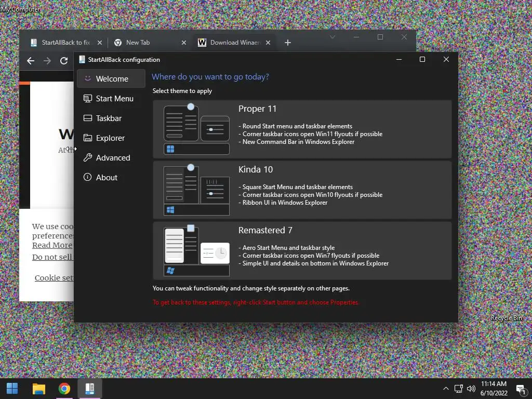This screenshot has height=399, width=532.
Task: Minimize the StartAllBack configuration window
Action: coord(399,59)
